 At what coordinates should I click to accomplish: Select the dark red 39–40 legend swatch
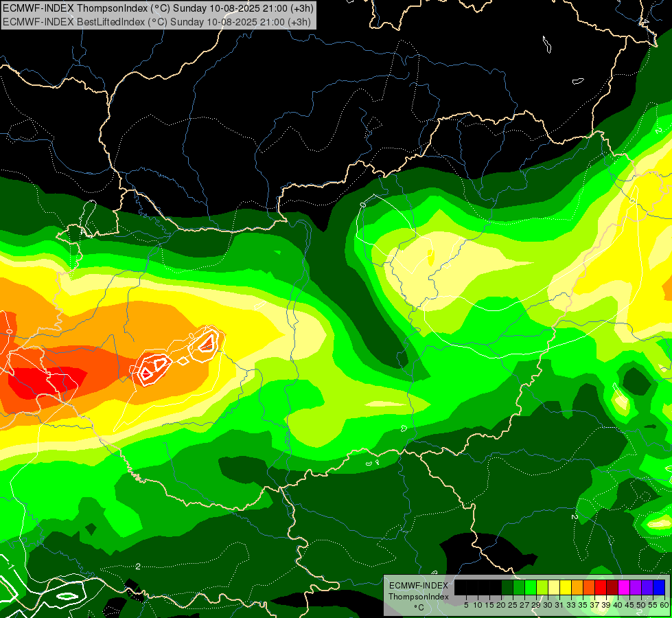pyautogui.click(x=612, y=587)
